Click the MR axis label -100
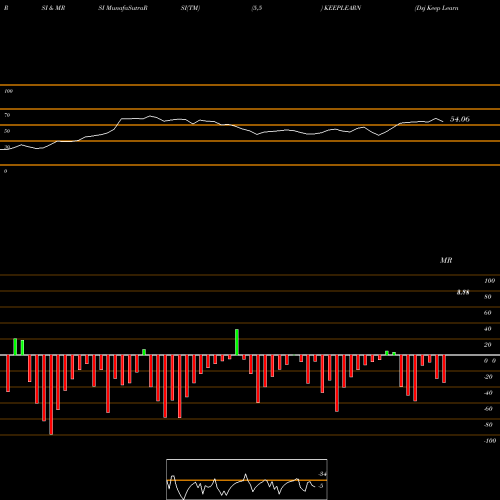 pos(490,441)
